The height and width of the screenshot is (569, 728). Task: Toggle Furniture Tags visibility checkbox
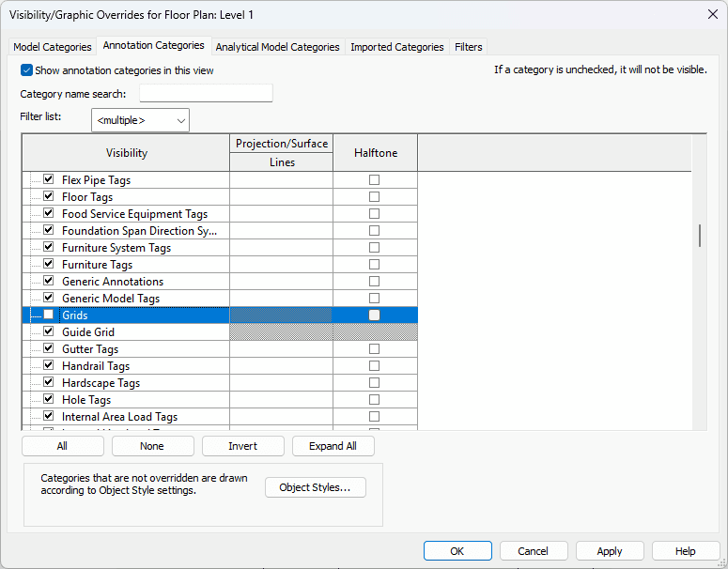point(49,264)
